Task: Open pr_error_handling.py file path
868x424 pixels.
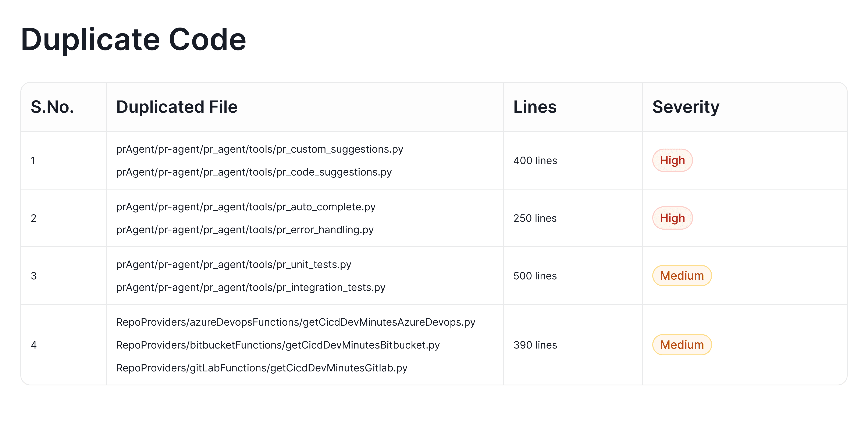Action: click(245, 230)
